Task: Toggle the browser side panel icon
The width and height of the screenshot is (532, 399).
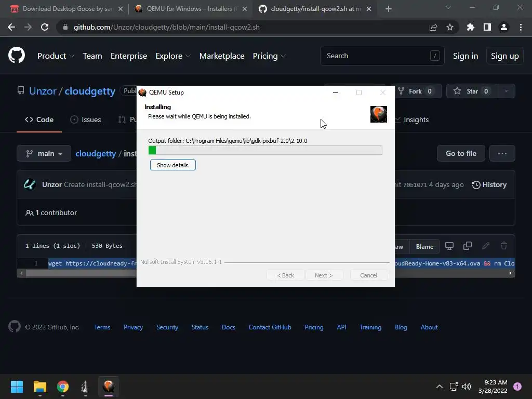Action: click(487, 27)
